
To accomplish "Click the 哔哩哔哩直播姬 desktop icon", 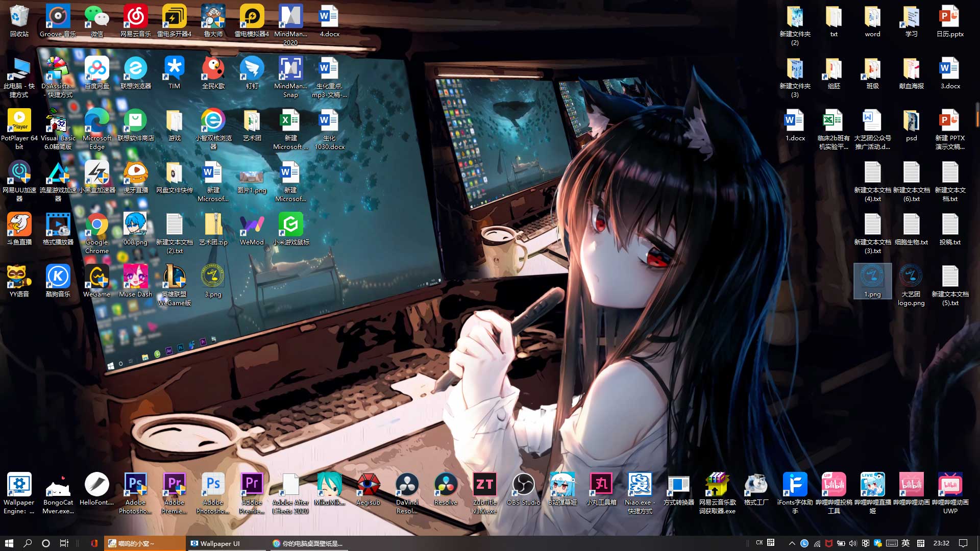I will click(872, 493).
